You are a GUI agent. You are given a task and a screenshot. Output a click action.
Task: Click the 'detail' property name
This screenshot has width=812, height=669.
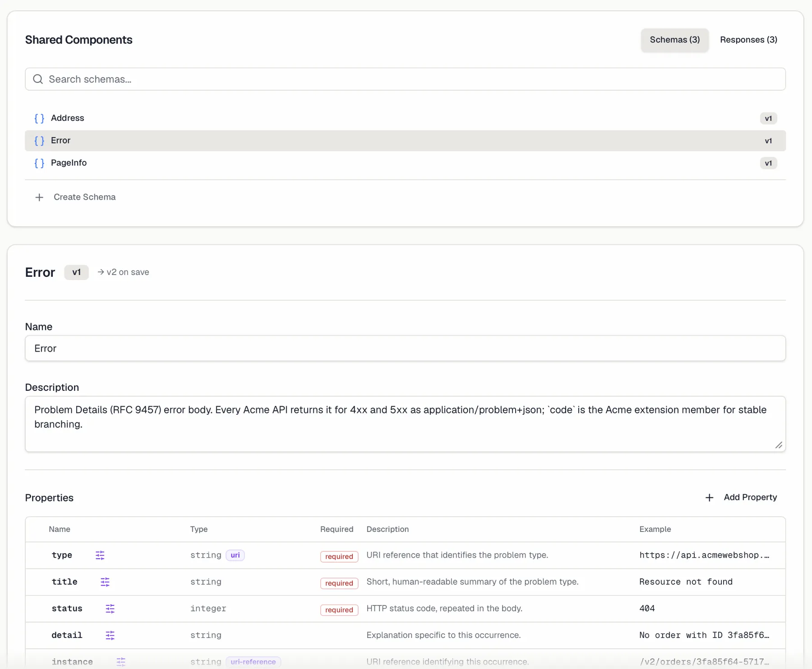point(67,635)
